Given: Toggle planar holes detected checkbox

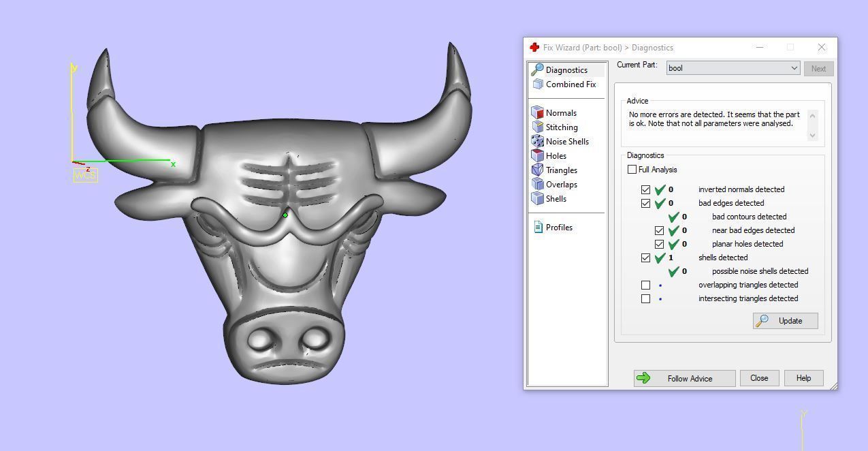Looking at the screenshot, I should tap(659, 244).
